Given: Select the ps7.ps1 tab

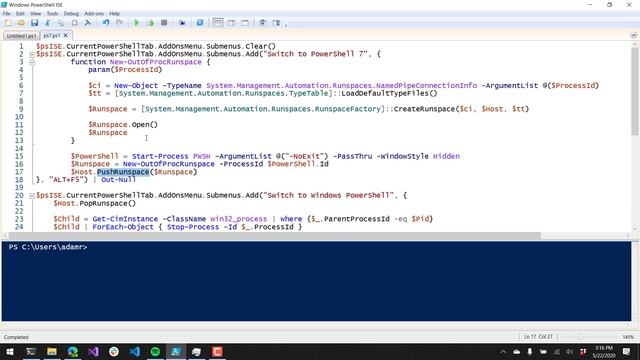Looking at the screenshot, I should 52,36.
